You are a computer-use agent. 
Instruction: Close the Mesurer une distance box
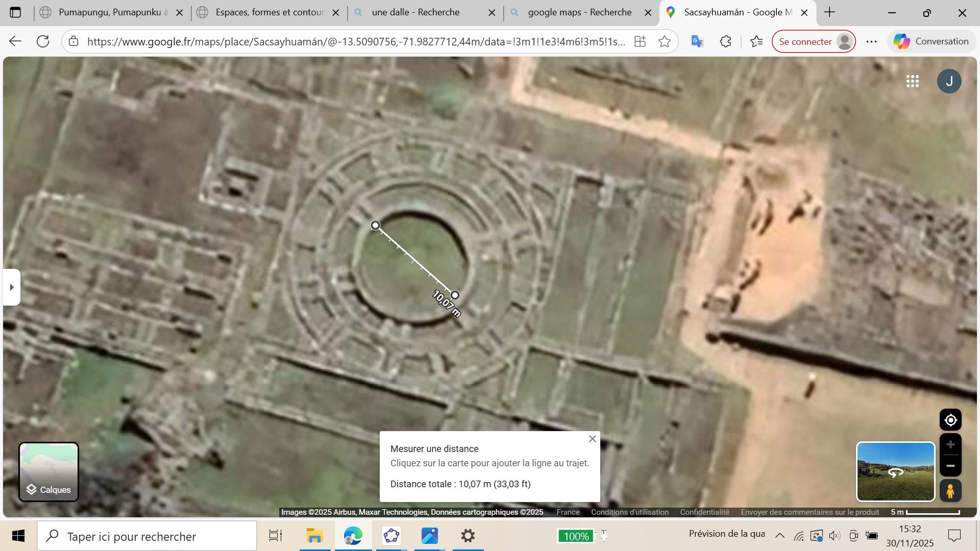(592, 439)
